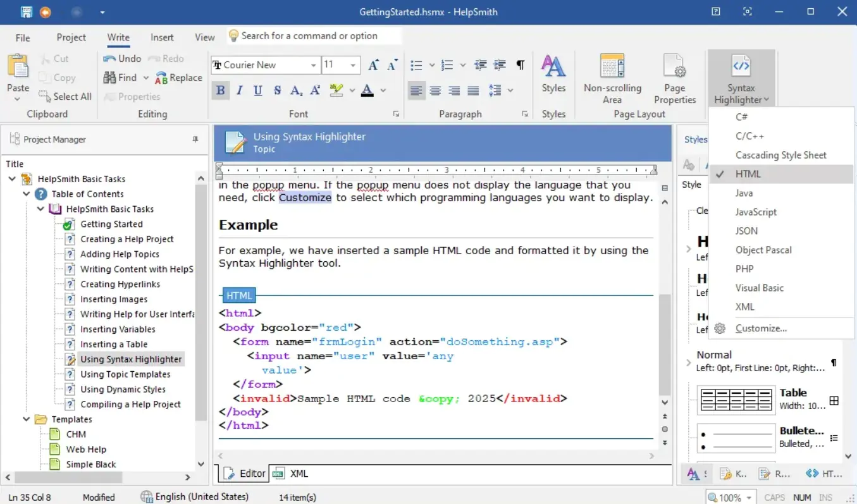
Task: Decrease font size with shrink icon
Action: [393, 65]
